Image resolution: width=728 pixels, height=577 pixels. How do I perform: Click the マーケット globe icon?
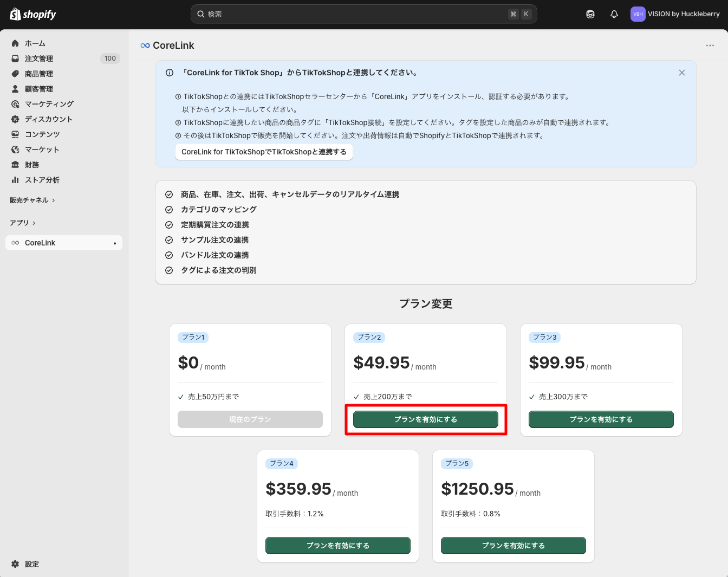pyautogui.click(x=15, y=150)
